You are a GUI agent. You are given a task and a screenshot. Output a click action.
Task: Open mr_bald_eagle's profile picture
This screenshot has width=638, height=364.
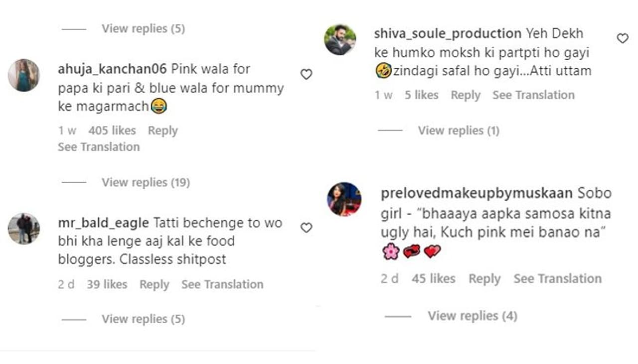(x=23, y=229)
